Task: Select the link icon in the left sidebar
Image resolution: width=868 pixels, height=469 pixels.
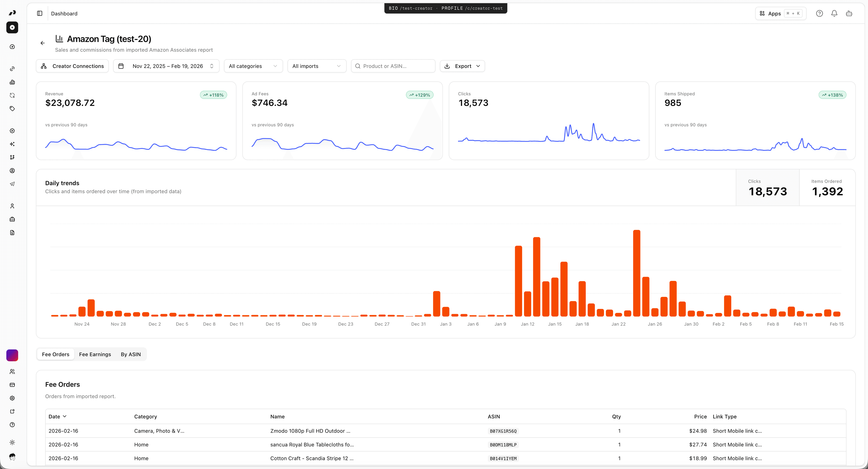Action: pos(12,69)
